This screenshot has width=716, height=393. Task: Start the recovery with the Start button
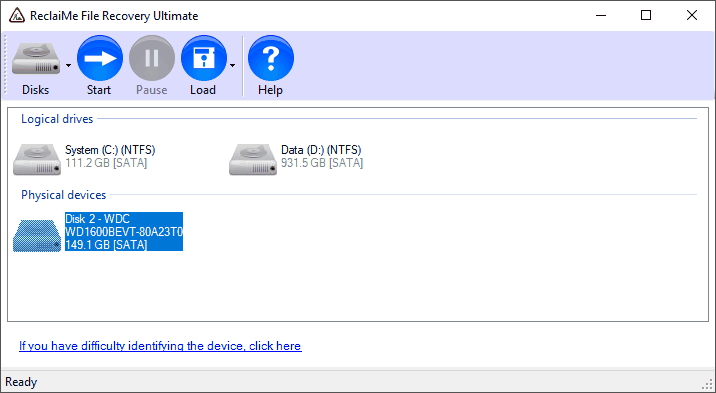[100, 58]
